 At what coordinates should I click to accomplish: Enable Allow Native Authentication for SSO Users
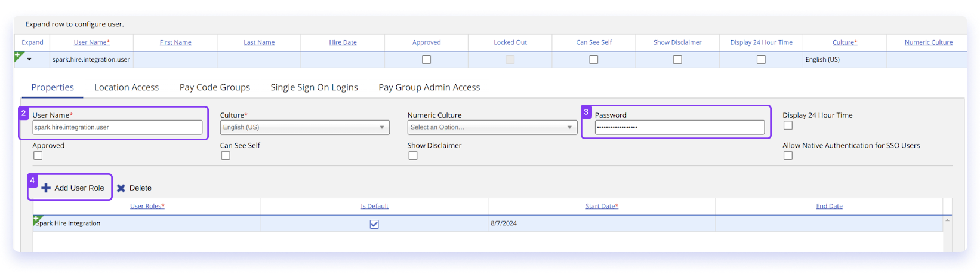tap(788, 156)
